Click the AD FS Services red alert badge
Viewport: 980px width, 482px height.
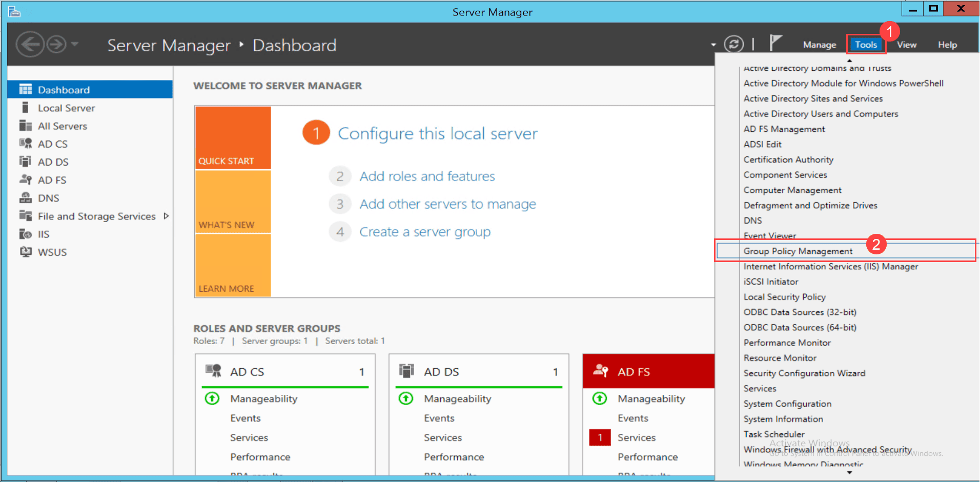(x=599, y=437)
